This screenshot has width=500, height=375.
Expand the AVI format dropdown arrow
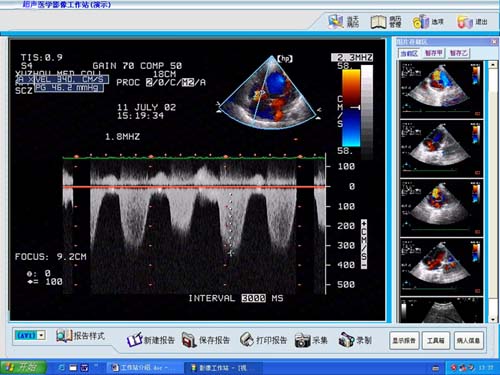(x=41, y=335)
